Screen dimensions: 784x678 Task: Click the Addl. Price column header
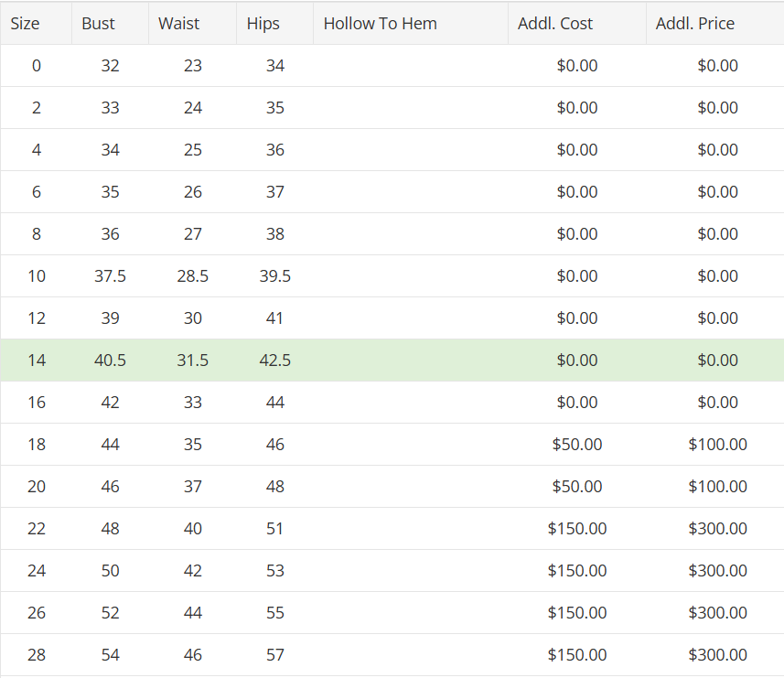click(715, 24)
